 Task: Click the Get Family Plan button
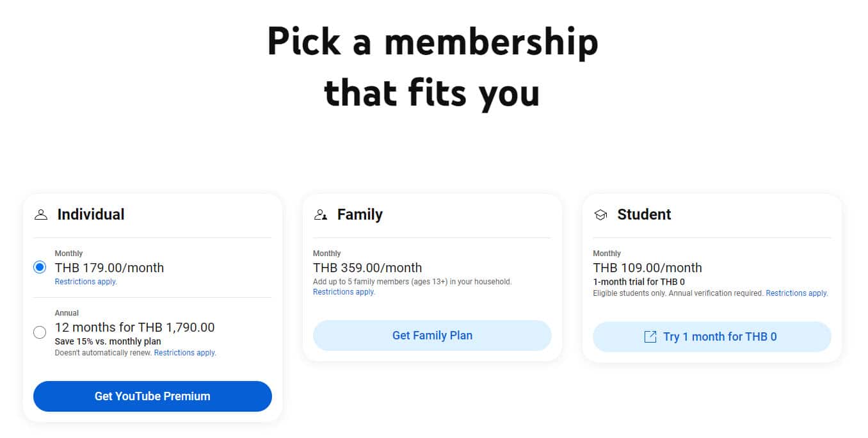click(x=432, y=336)
